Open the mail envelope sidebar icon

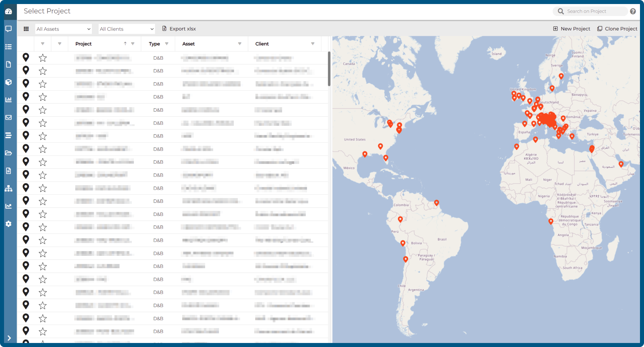(x=9, y=117)
